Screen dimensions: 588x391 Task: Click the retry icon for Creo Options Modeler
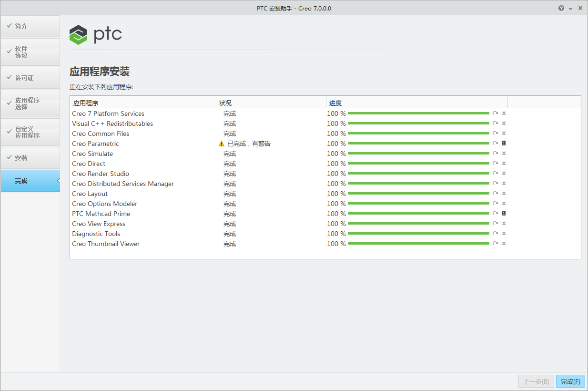click(495, 204)
